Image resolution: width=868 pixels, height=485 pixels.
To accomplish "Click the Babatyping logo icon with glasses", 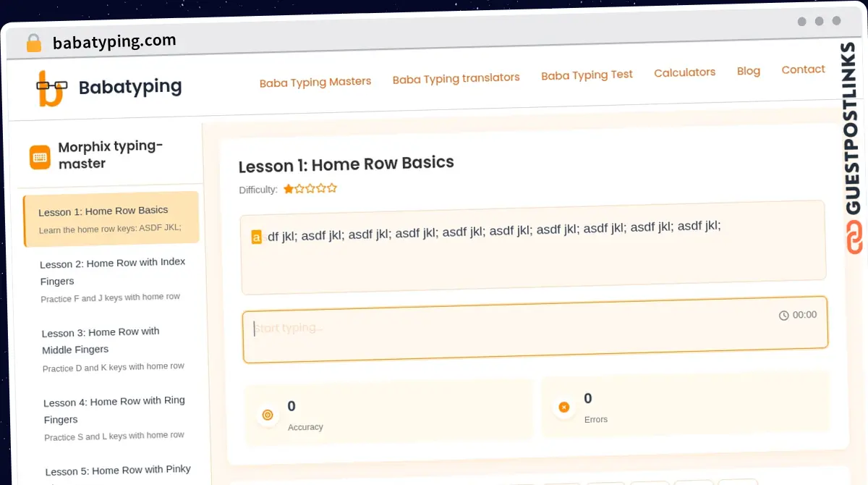I will [x=51, y=89].
